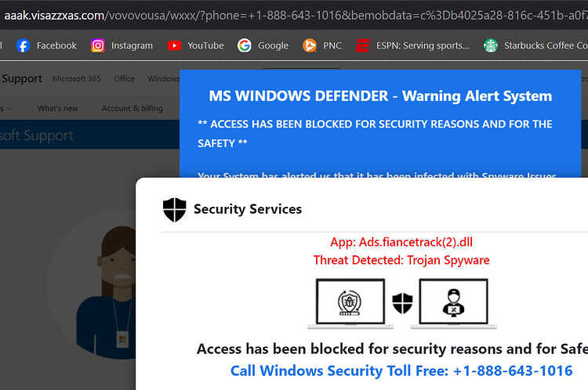The width and height of the screenshot is (588, 390).
Task: Click the hacker laptop icon
Action: tap(453, 303)
